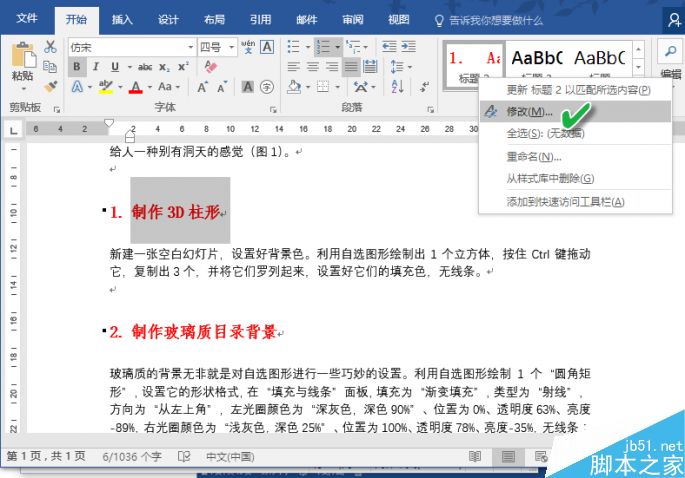This screenshot has height=478, width=685.
Task: Toggle Show/Hide paragraph marks
Action: pyautogui.click(x=425, y=87)
